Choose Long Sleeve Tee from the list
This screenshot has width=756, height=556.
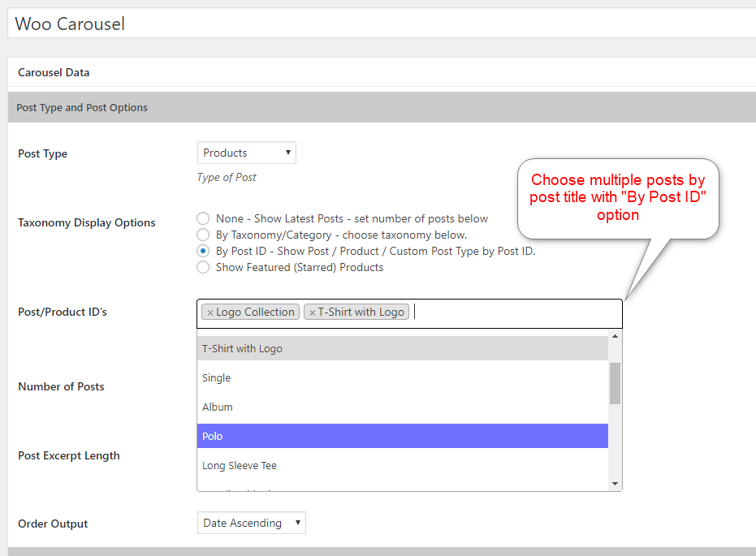[402, 465]
